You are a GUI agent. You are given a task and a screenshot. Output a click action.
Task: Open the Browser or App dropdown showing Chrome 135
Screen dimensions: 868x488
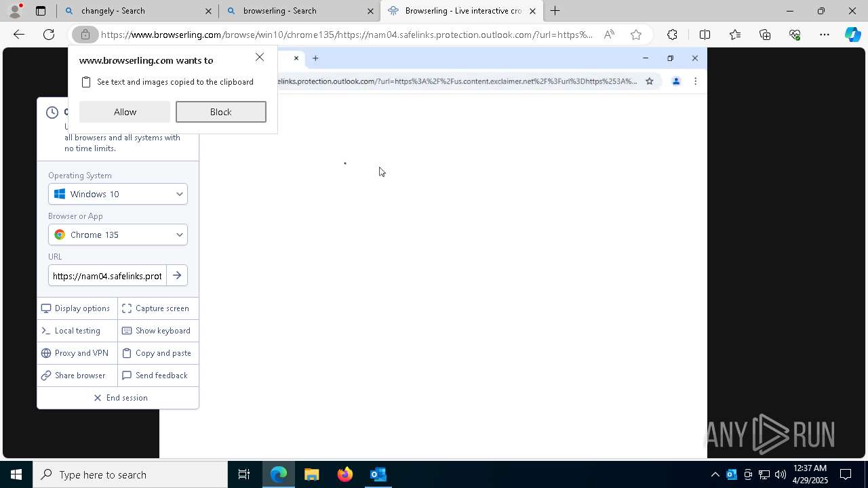coord(118,235)
